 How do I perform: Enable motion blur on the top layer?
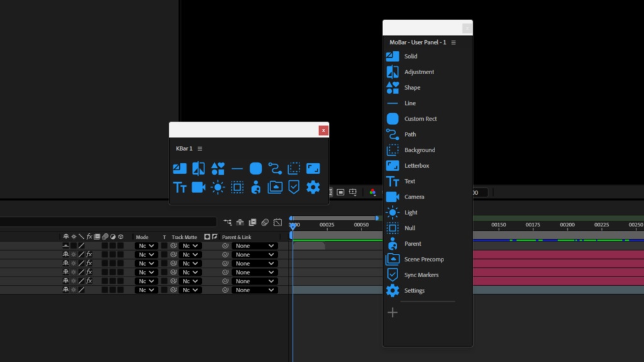[105, 245]
